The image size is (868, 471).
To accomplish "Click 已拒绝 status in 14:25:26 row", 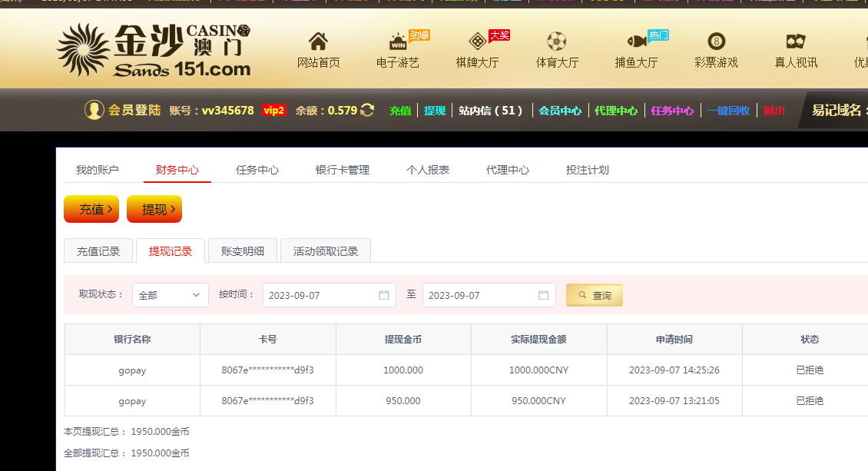I will 810,370.
